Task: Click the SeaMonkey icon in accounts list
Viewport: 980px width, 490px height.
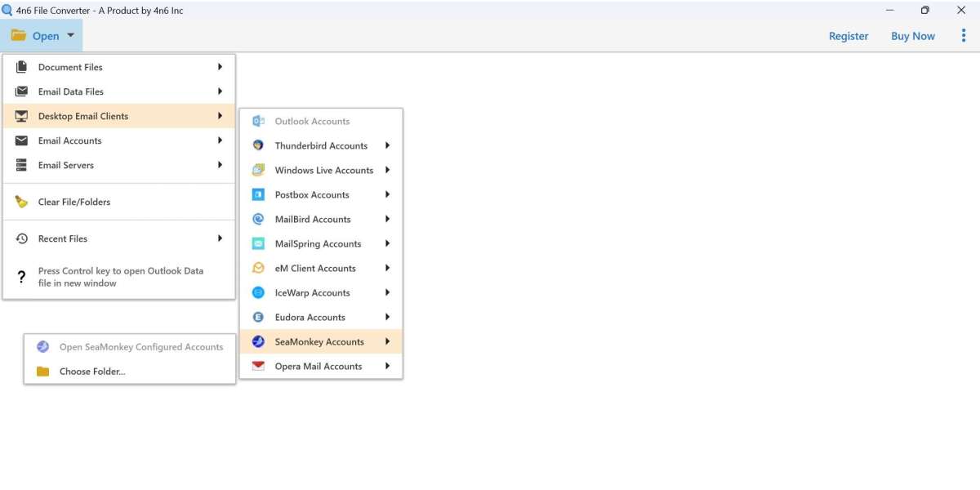Action: [258, 341]
